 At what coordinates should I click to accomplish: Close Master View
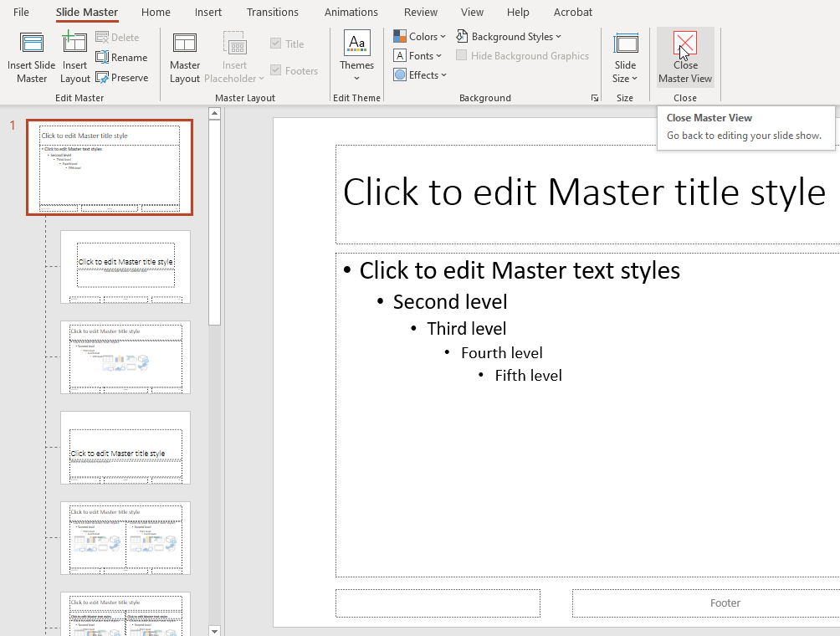tap(684, 57)
